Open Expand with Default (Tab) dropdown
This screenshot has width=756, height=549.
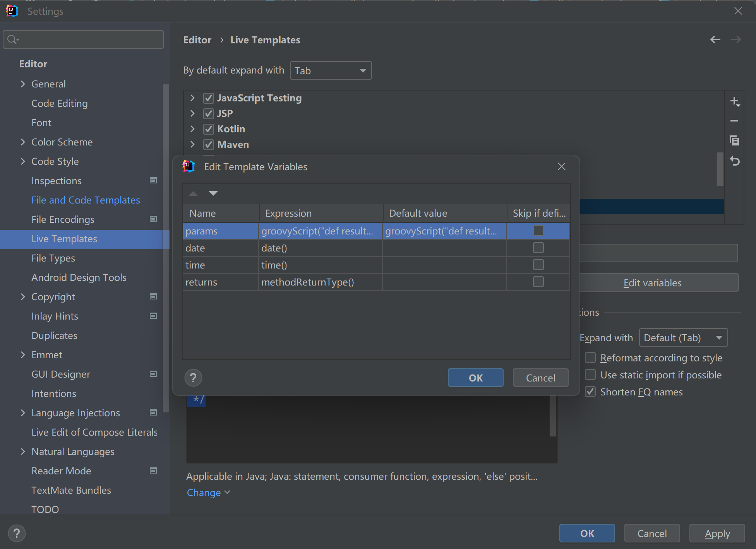[683, 337]
